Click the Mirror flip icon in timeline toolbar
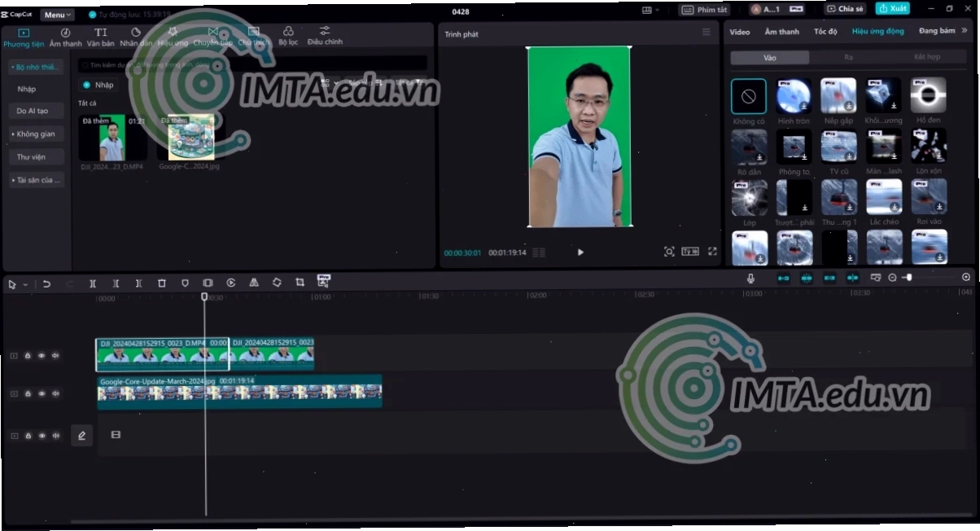This screenshot has height=531, width=980. pyautogui.click(x=254, y=283)
